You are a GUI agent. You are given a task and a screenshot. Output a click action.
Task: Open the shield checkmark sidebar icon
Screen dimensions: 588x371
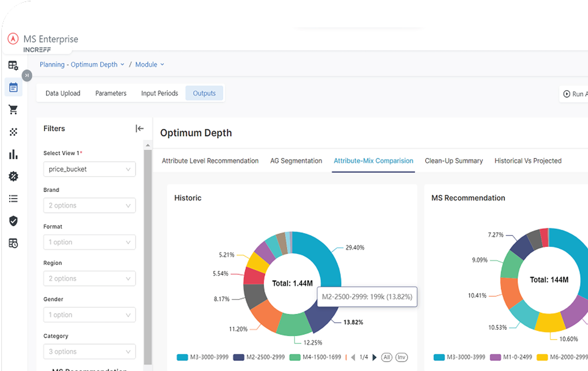[13, 221]
